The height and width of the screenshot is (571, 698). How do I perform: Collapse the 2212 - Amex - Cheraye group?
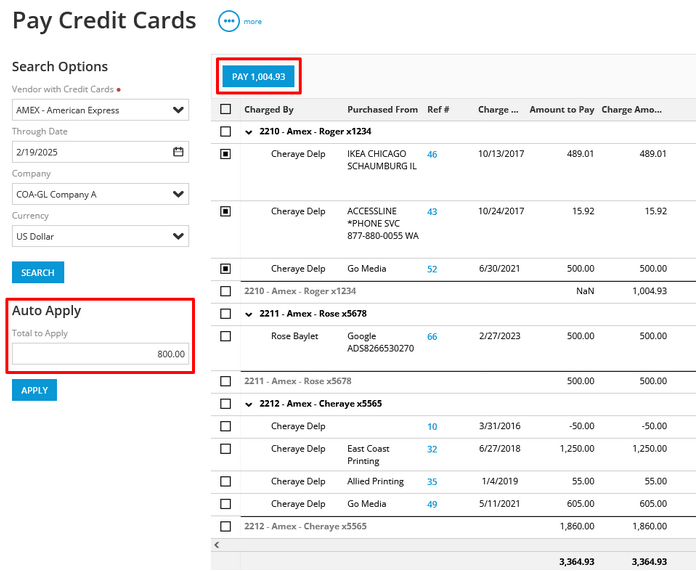[x=249, y=405]
